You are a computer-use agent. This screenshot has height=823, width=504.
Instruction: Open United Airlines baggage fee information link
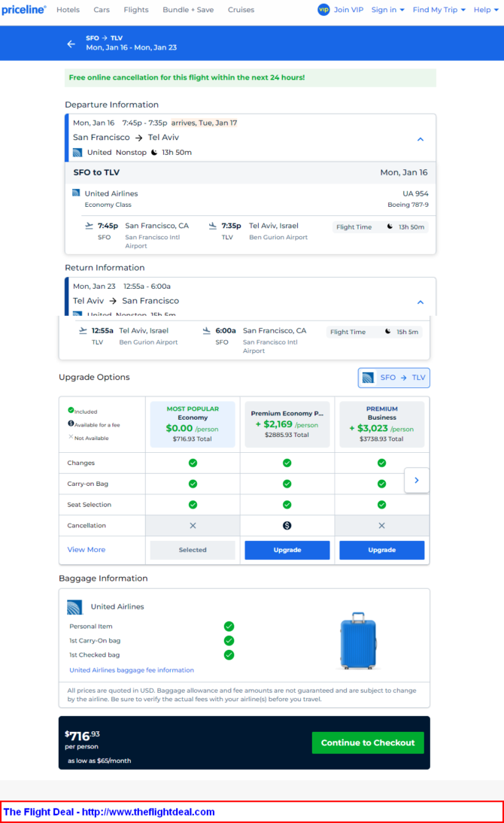click(x=132, y=670)
